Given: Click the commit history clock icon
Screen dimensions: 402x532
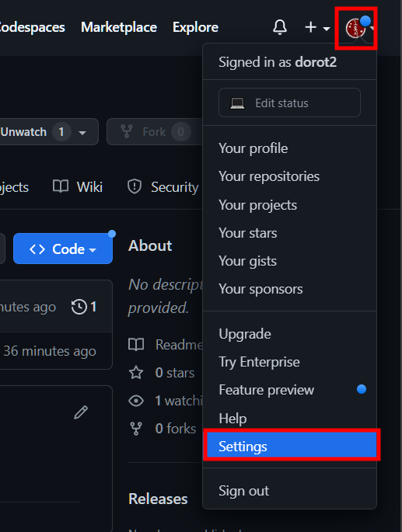Looking at the screenshot, I should (x=79, y=307).
